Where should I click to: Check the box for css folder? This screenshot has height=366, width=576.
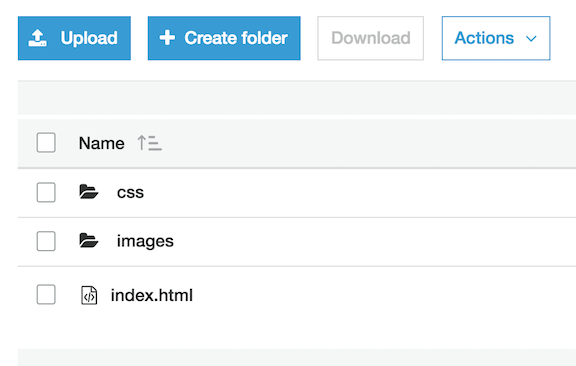pos(46,192)
